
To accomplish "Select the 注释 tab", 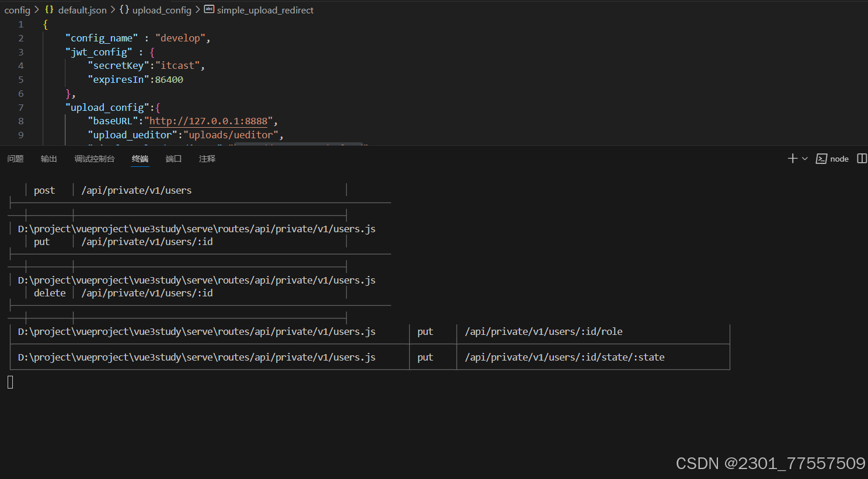I will pyautogui.click(x=207, y=158).
